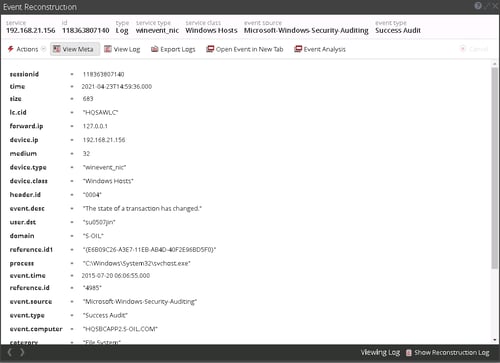Image resolution: width=500 pixels, height=363 pixels.
Task: Click the Show Reconstruction Log icon
Action: coord(409,352)
